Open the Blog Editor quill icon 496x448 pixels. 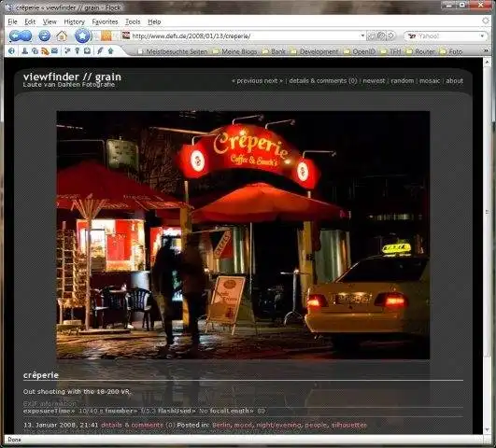coord(100,50)
